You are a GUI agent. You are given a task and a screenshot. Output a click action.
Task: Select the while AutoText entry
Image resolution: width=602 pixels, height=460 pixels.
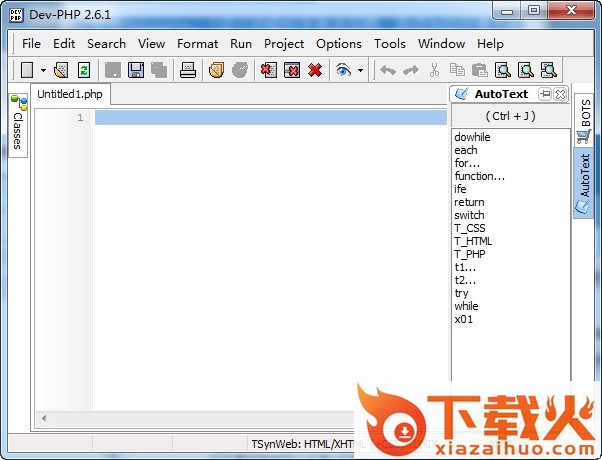click(x=466, y=306)
